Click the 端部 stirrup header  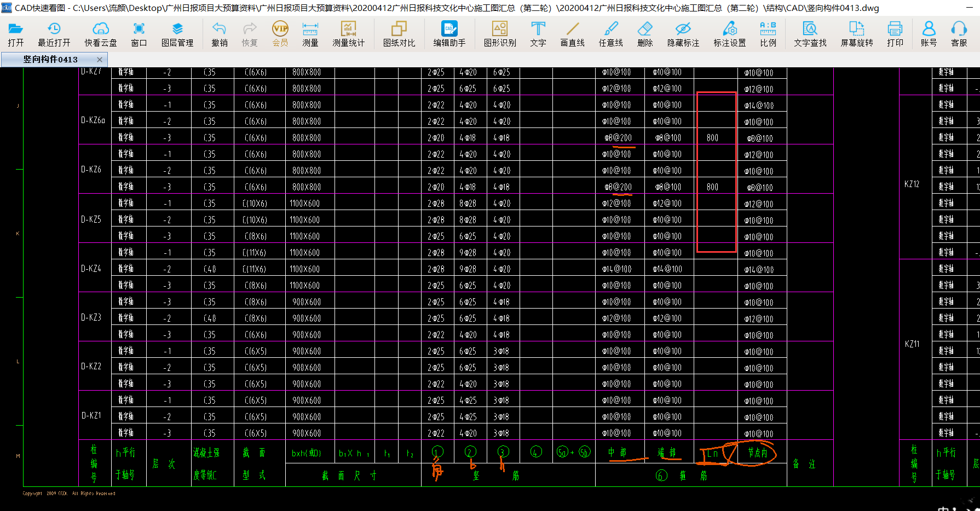pyautogui.click(x=667, y=452)
